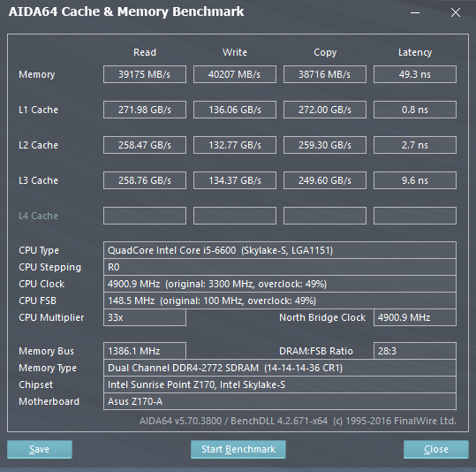Screen dimensions: 476x472
Task: Minimize the AIDA64 benchmark window
Action: [x=415, y=12]
